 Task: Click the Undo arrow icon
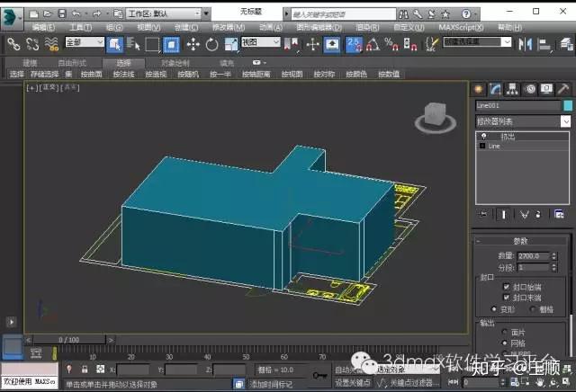tap(76, 14)
